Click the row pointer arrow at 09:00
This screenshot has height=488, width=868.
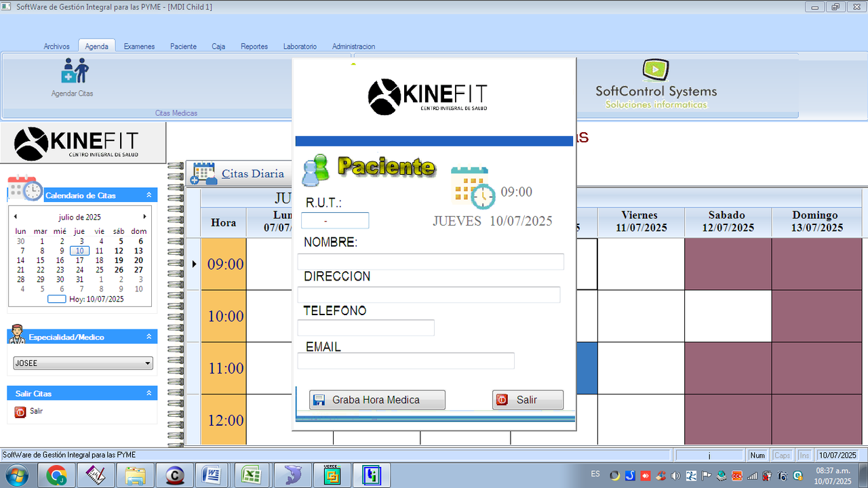click(194, 264)
